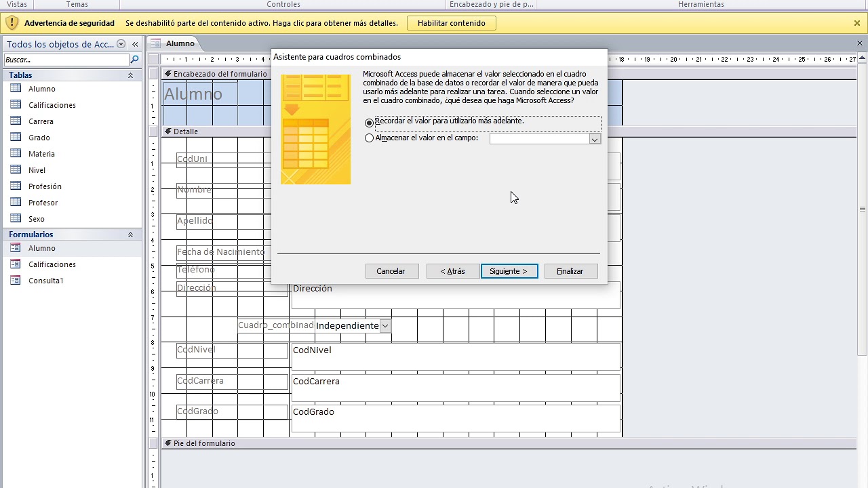Click the Nivel table icon
868x488 pixels.
pyautogui.click(x=16, y=170)
